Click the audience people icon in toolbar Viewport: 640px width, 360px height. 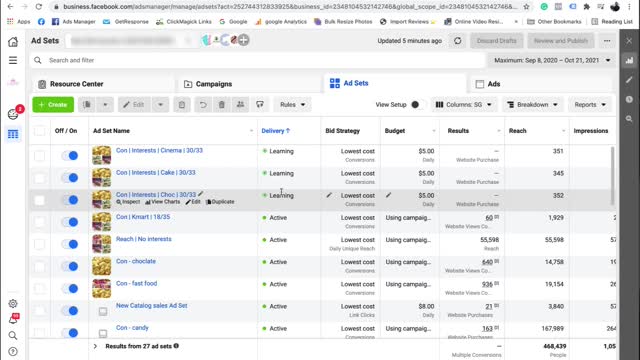tap(240, 104)
